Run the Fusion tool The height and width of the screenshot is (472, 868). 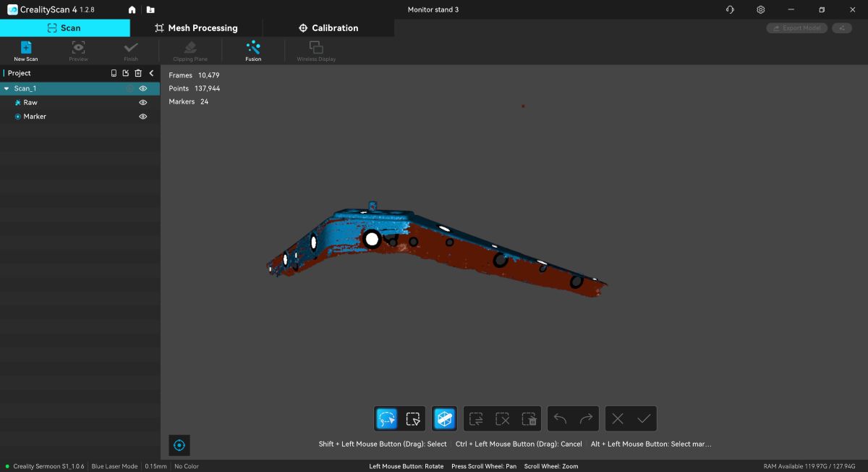(253, 49)
